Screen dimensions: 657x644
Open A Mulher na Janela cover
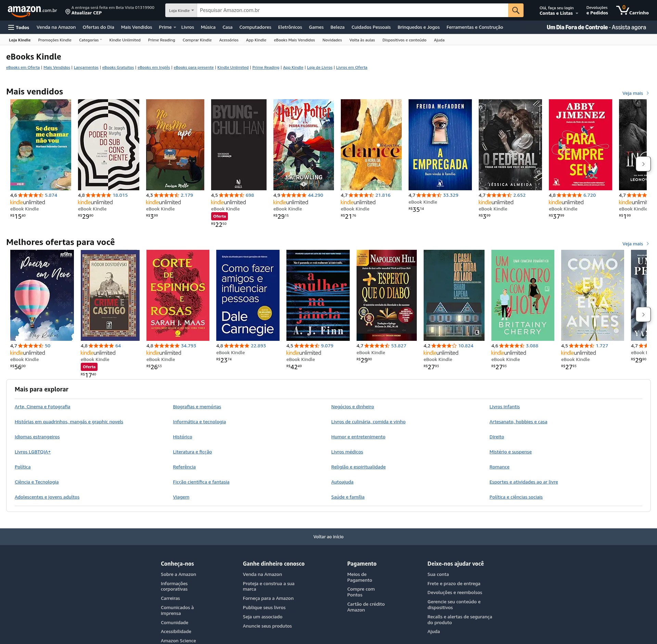318,295
